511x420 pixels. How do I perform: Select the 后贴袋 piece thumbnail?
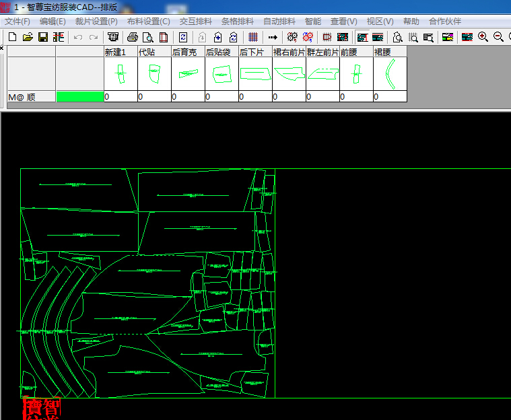222,74
